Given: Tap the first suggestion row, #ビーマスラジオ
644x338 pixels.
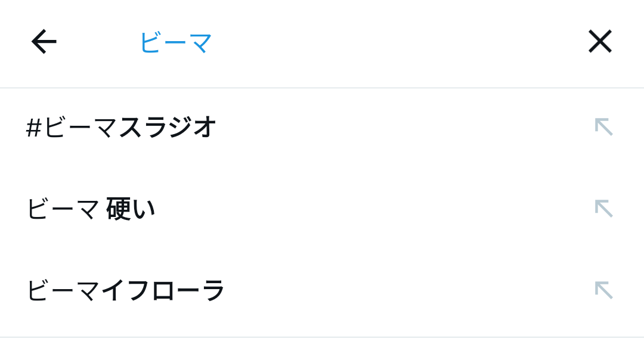Looking at the screenshot, I should (x=121, y=127).
